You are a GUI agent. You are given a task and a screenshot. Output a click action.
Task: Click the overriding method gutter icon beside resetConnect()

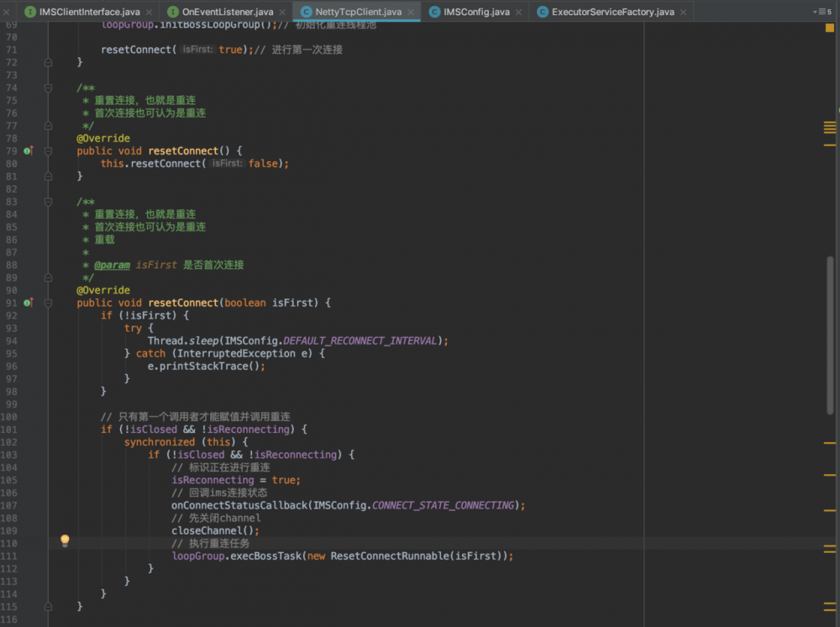(29, 150)
